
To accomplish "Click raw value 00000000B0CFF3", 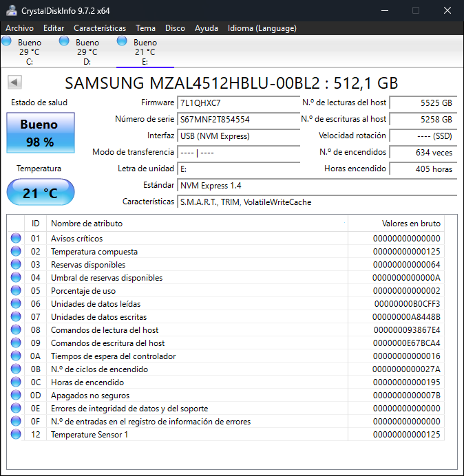I will tap(407, 304).
